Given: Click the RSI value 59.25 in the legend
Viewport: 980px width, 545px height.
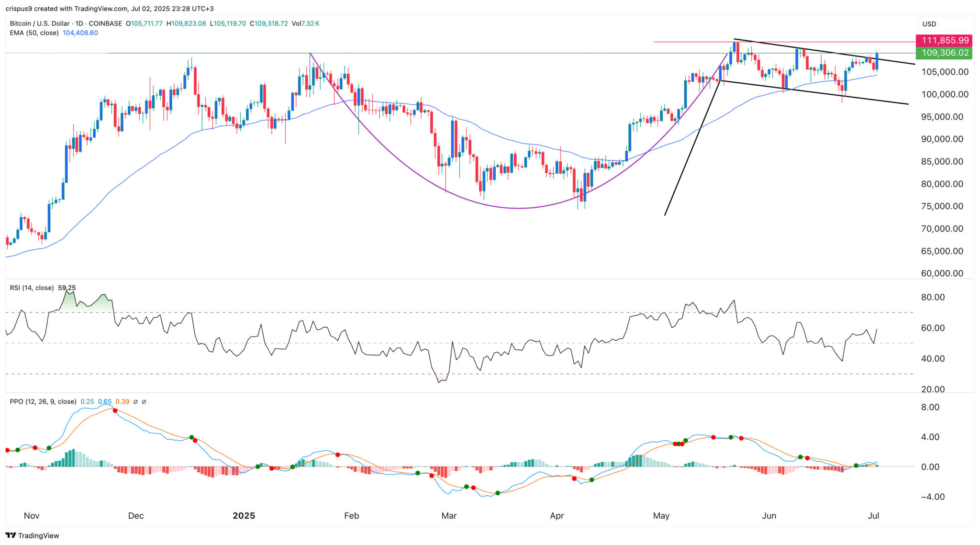Looking at the screenshot, I should (x=67, y=288).
